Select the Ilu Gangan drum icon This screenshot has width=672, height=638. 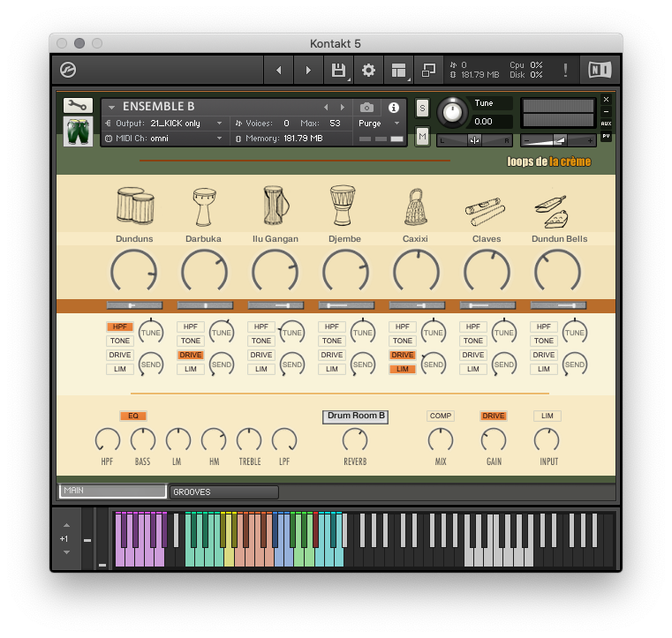[276, 206]
